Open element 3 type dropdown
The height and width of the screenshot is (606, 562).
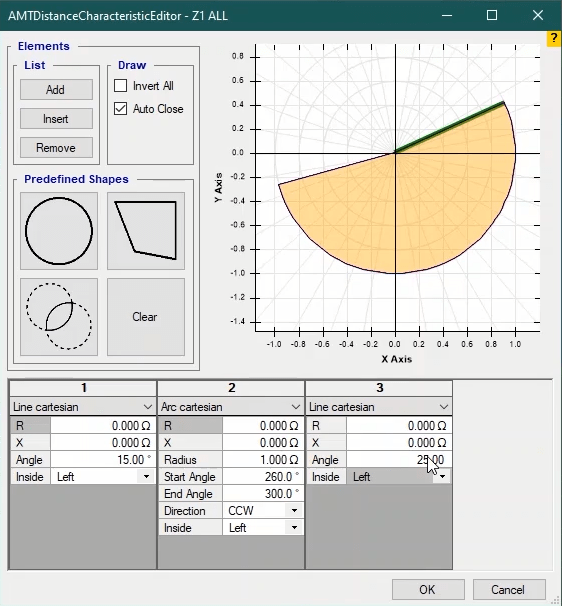click(379, 407)
